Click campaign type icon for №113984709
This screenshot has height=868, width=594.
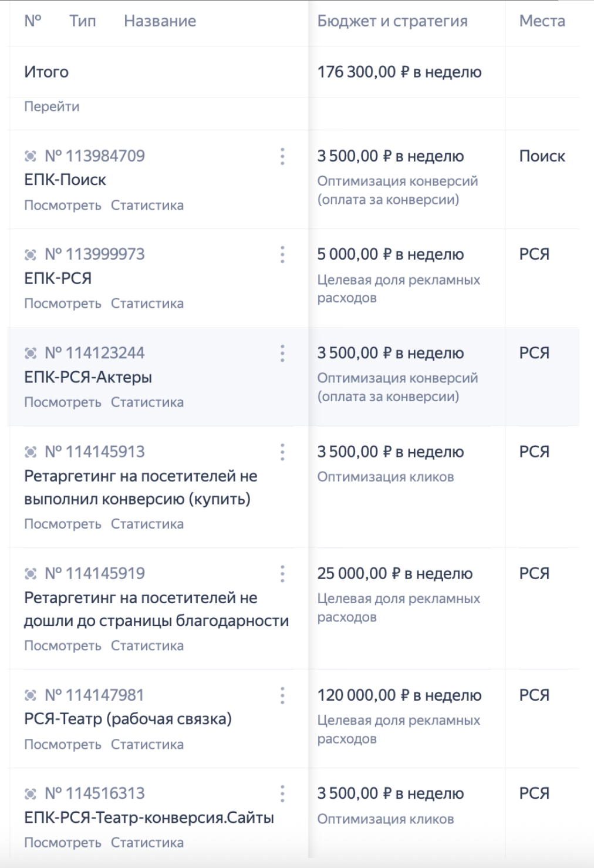(x=31, y=156)
